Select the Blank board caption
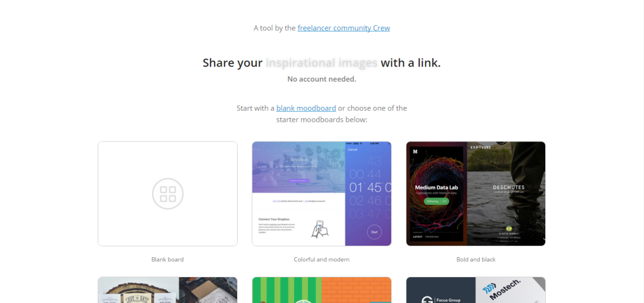The image size is (644, 303). 167,260
